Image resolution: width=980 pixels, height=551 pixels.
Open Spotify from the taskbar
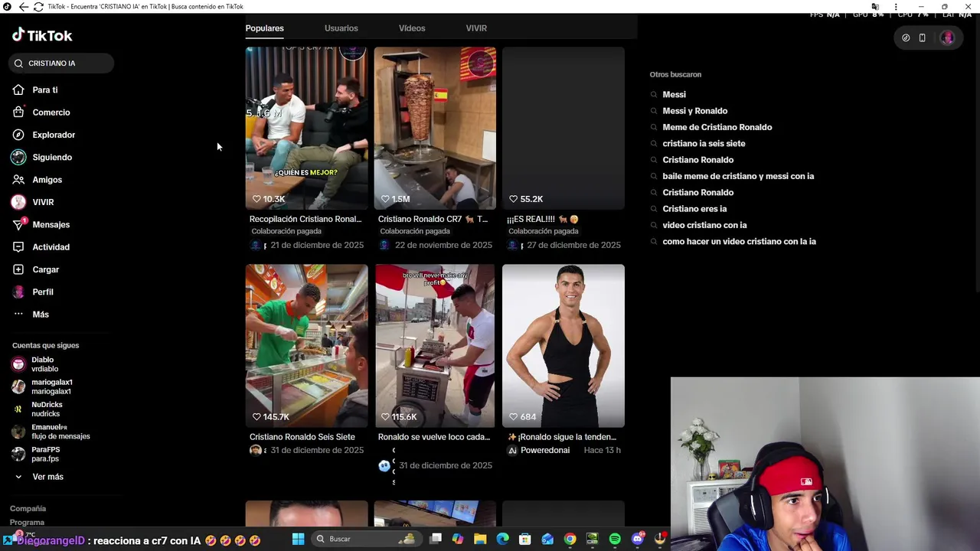coord(615,540)
